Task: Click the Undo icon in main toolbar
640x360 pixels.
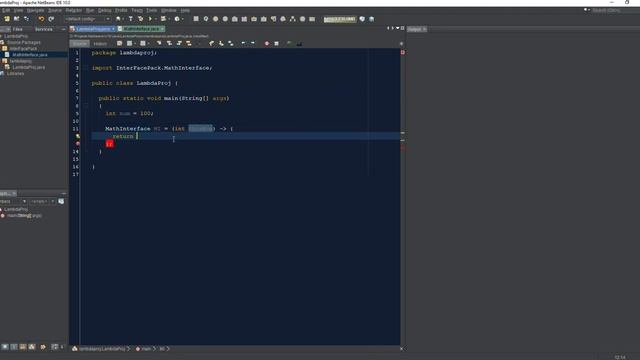Action: coord(41,19)
